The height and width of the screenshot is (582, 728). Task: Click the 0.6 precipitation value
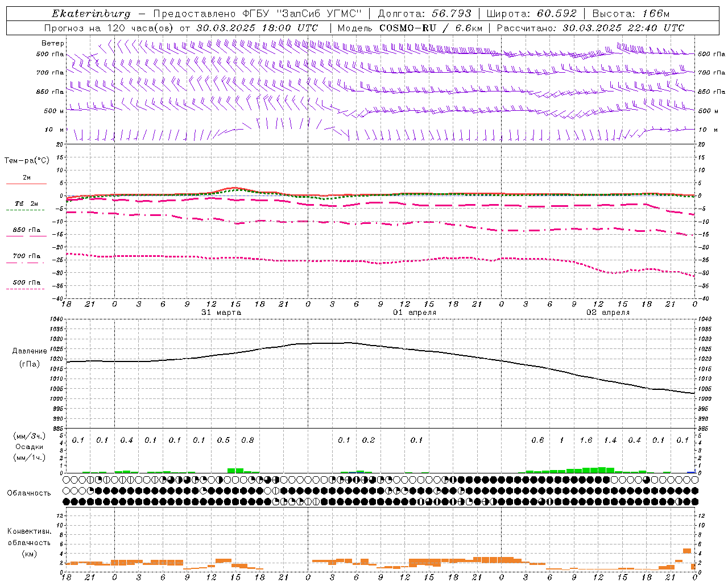tap(537, 440)
